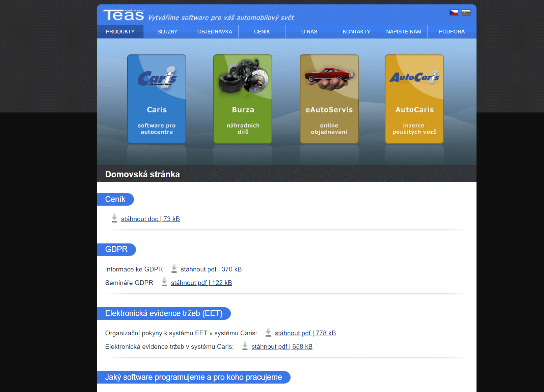Open the CENÍK menu item
The image size is (544, 392).
point(262,32)
